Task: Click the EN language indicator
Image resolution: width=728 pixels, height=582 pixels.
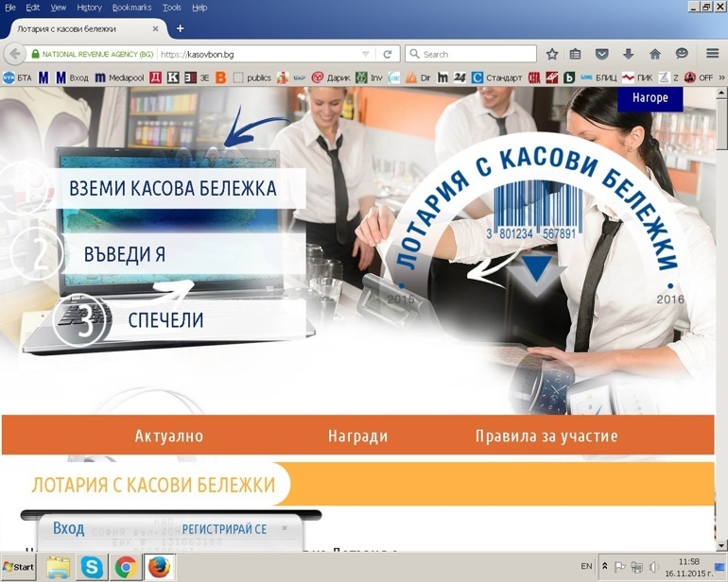Action: click(586, 566)
